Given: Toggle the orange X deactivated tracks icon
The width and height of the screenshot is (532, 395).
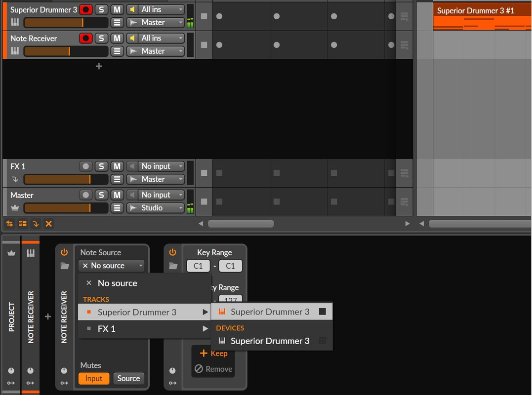Looking at the screenshot, I should coord(48,224).
